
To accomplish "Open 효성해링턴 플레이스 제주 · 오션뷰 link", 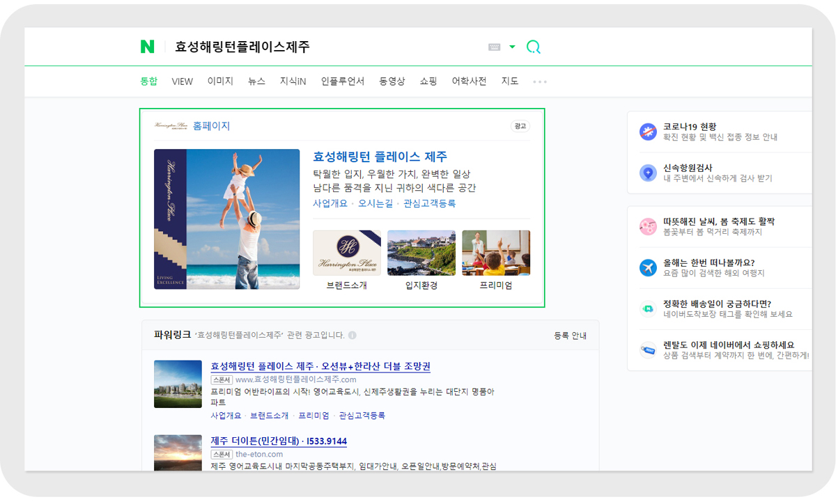I will click(320, 366).
